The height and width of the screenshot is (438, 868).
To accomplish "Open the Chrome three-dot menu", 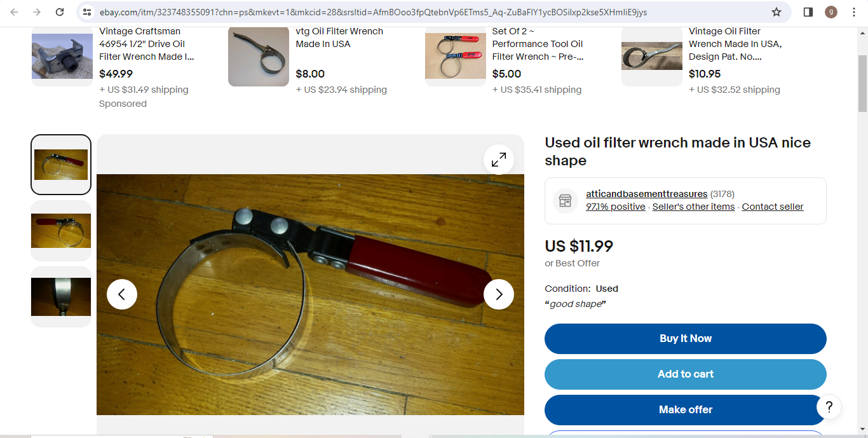I will point(854,12).
